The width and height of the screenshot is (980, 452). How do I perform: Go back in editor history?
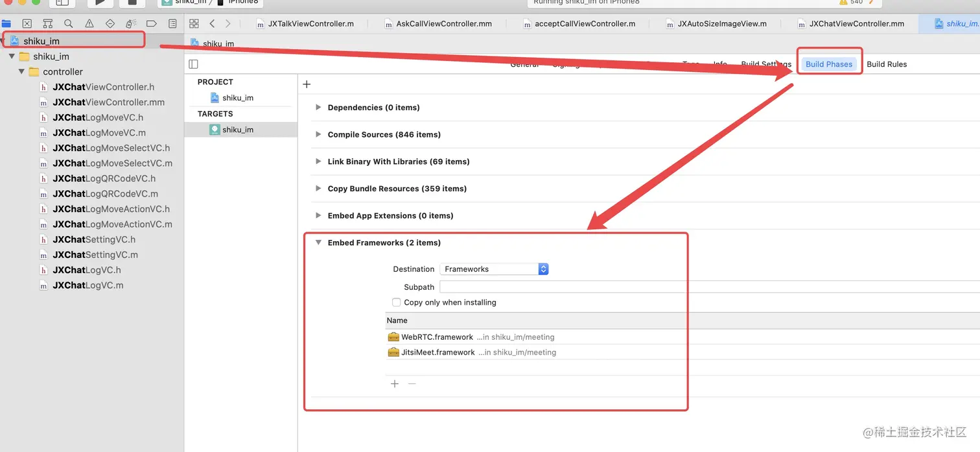click(x=212, y=23)
